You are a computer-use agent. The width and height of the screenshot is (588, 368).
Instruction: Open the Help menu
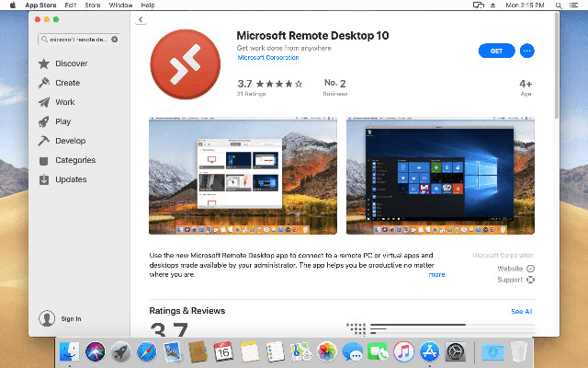(148, 5)
